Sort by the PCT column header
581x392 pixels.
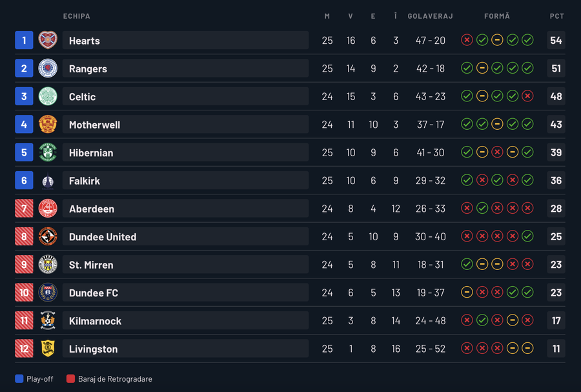pos(556,16)
